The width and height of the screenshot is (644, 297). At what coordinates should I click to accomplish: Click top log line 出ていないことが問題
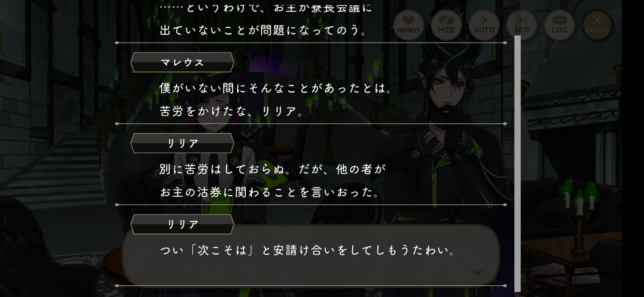click(x=263, y=30)
